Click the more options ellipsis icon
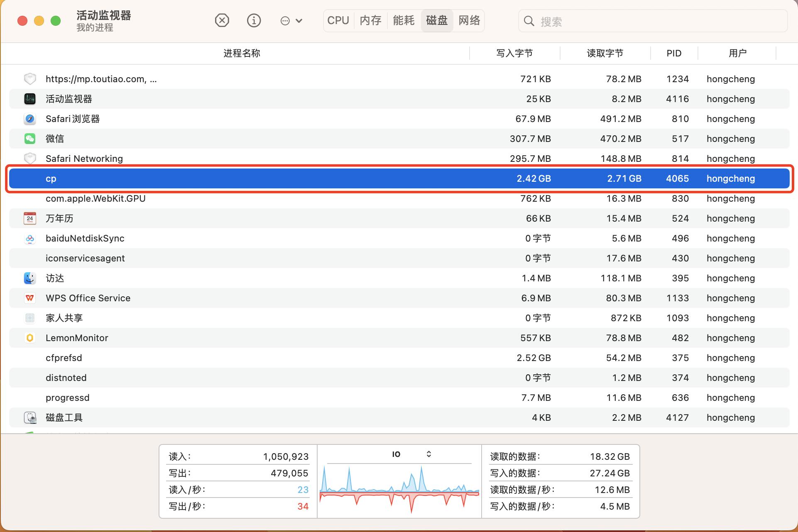This screenshot has width=798, height=532. coord(286,20)
